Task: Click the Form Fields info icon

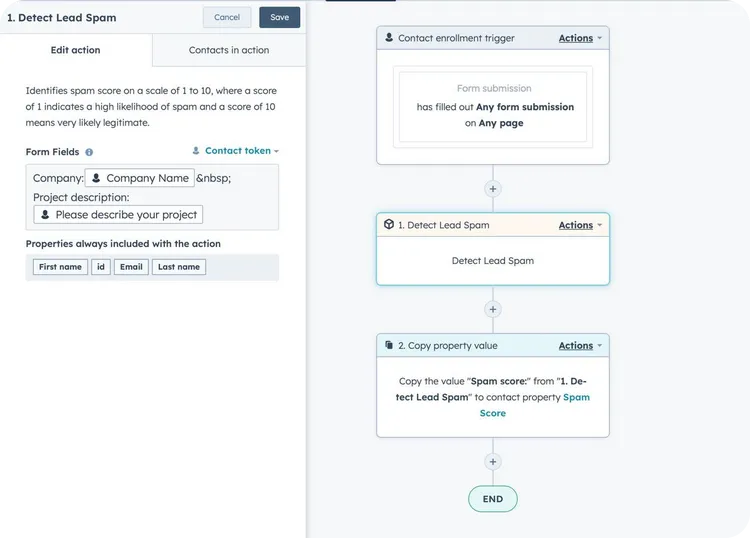Action: tap(89, 152)
